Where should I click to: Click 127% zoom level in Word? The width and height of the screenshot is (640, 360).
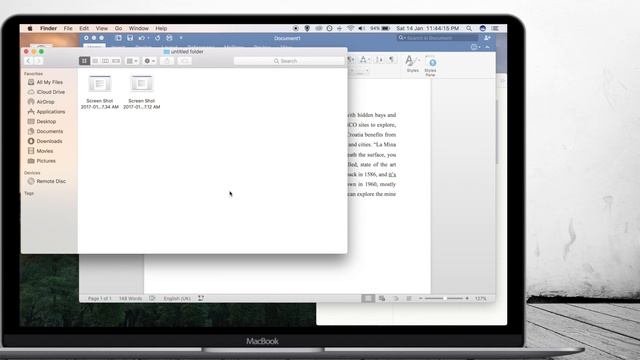[480, 298]
